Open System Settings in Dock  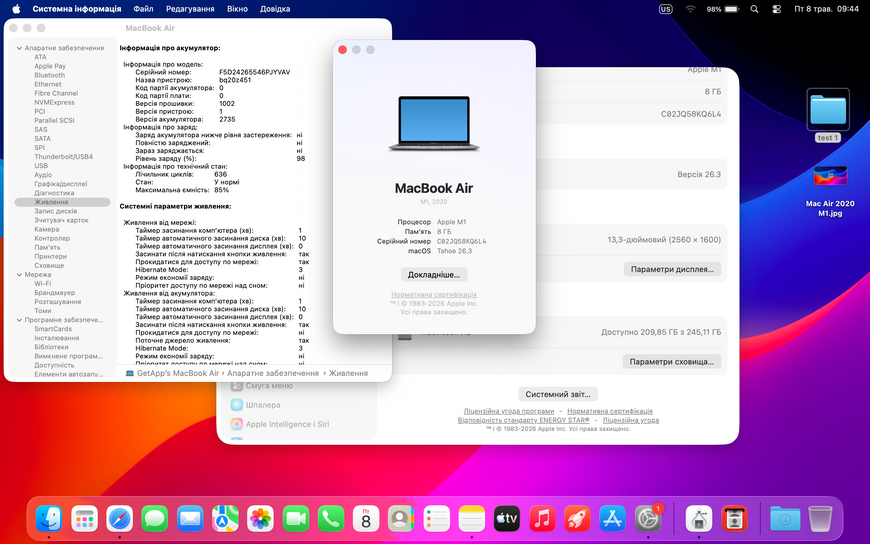(x=648, y=519)
